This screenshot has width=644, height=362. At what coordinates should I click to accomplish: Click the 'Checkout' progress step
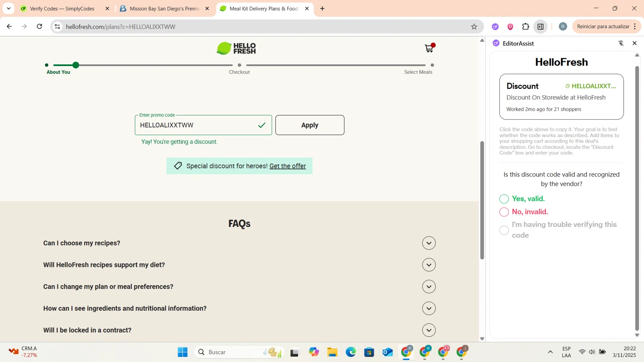coord(239,72)
